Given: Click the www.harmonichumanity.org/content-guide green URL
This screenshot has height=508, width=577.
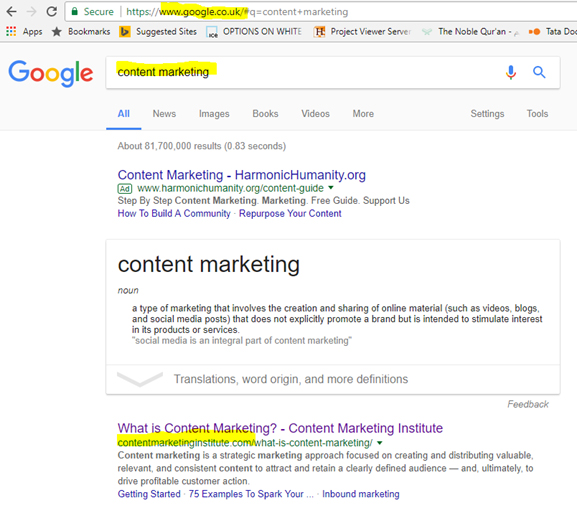Looking at the screenshot, I should 230,188.
